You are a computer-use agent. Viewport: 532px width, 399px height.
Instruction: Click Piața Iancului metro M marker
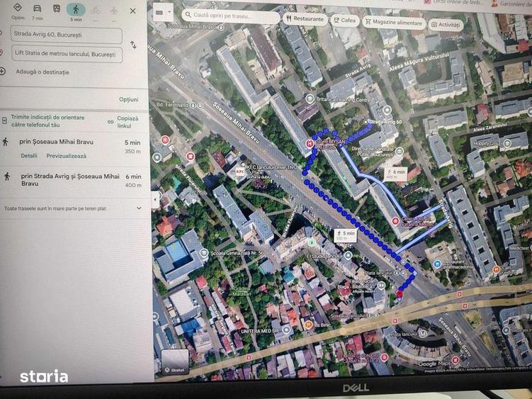click(x=422, y=334)
